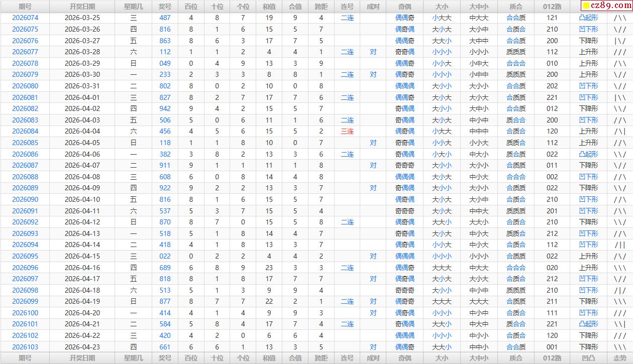Viewport: 633px width, 364px height.
Task: Click the bottom 凹凸 column header
Action: click(x=588, y=358)
